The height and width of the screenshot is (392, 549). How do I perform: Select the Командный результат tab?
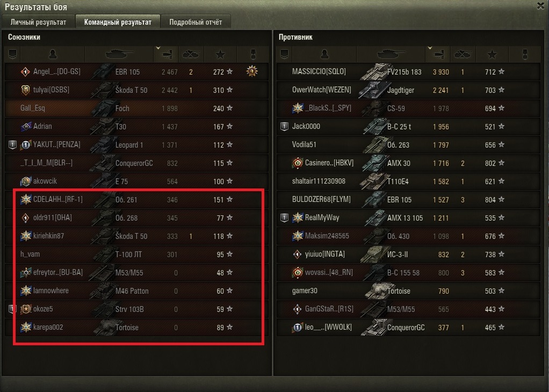tap(118, 22)
